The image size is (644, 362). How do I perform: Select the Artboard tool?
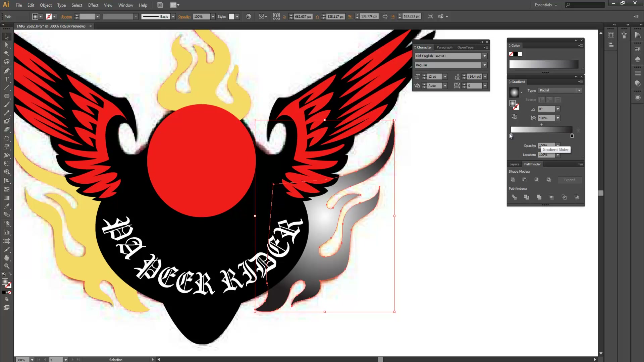6,241
